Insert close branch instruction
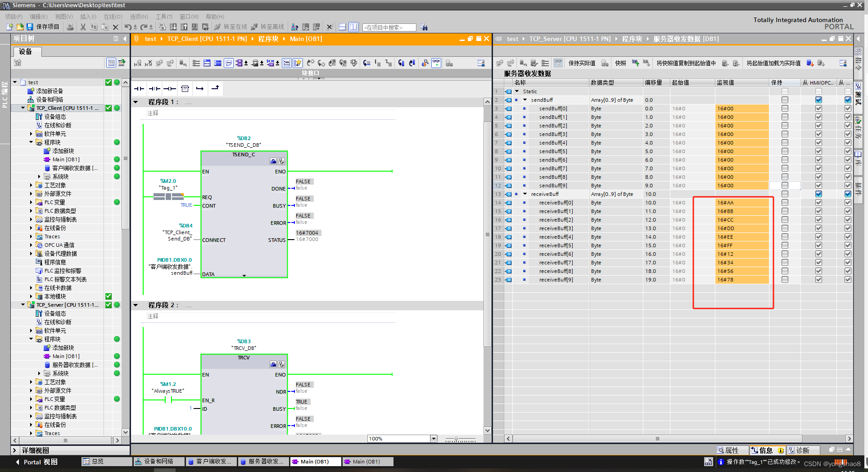This screenshot has height=472, width=868. coord(215,88)
